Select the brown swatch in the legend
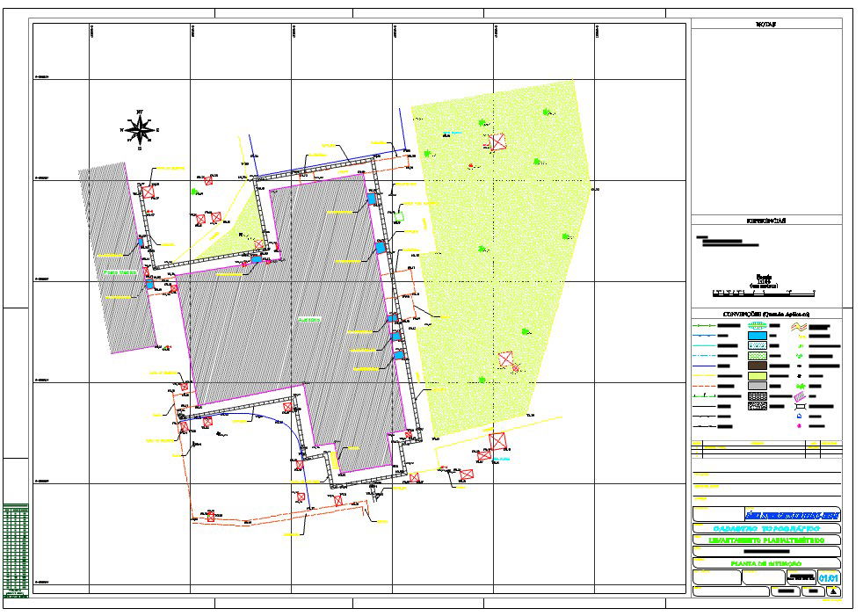The image size is (863, 616). pos(756,365)
